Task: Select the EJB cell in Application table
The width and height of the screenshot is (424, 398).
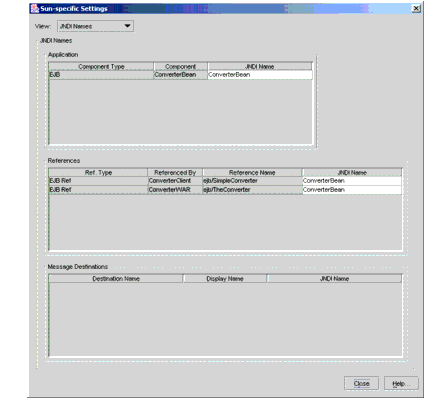Action: [101, 75]
